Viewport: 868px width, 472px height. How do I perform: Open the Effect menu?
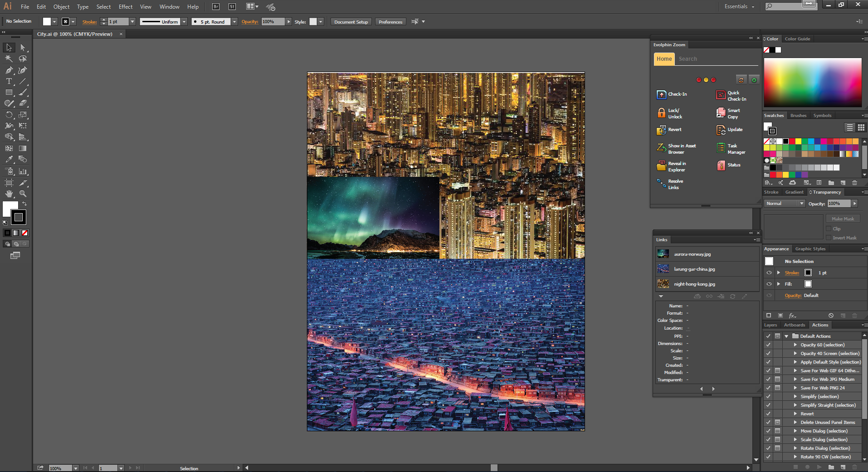[x=126, y=7]
